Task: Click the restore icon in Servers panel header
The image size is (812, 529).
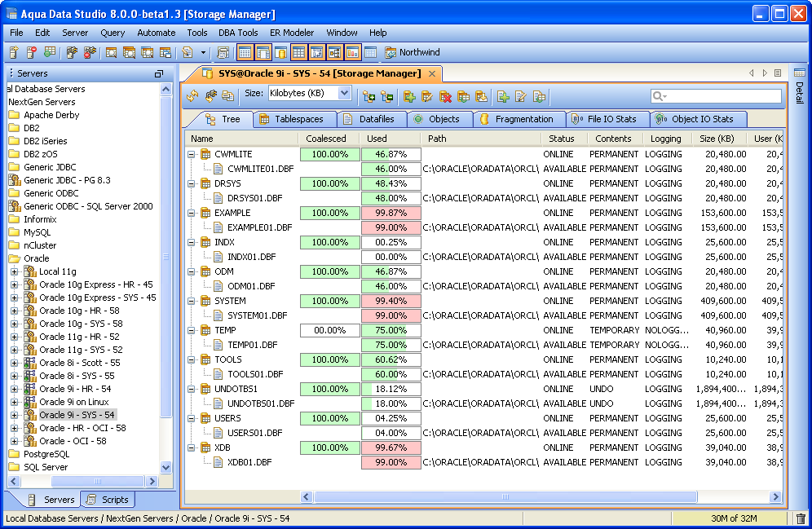Action: [x=159, y=74]
